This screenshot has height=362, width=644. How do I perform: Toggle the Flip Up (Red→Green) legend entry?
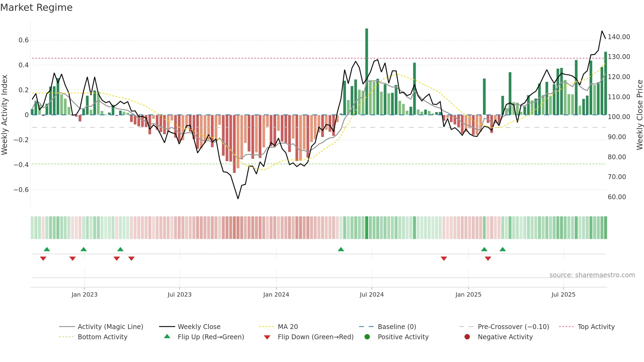(x=204, y=337)
